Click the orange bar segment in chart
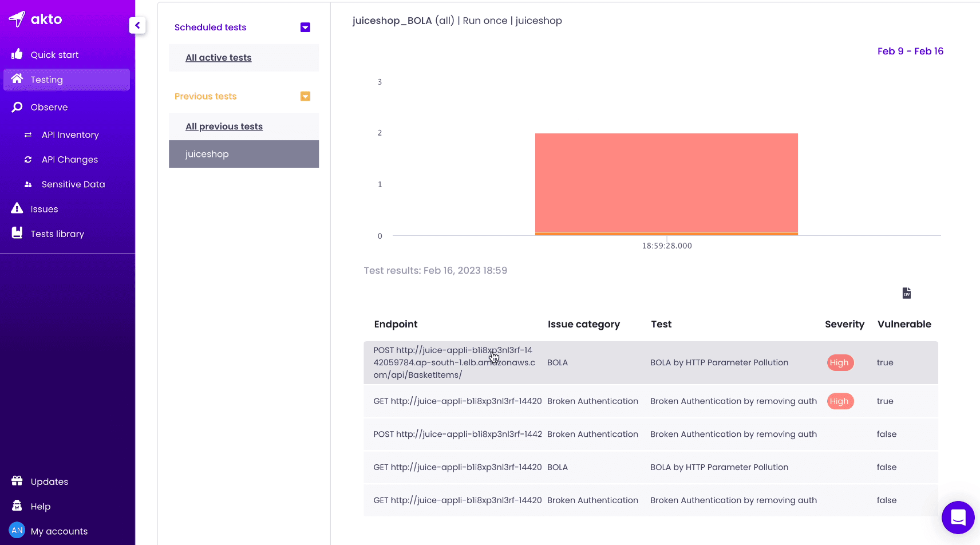980x545 pixels. [666, 234]
